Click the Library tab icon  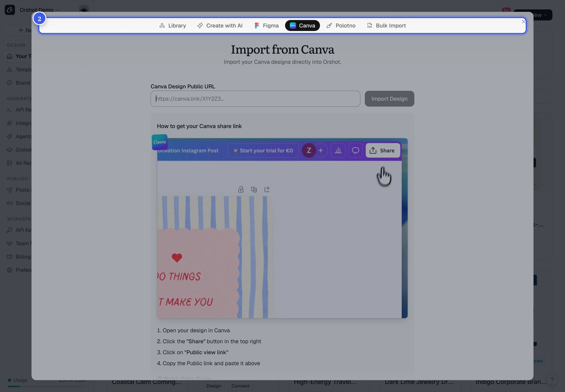click(162, 25)
